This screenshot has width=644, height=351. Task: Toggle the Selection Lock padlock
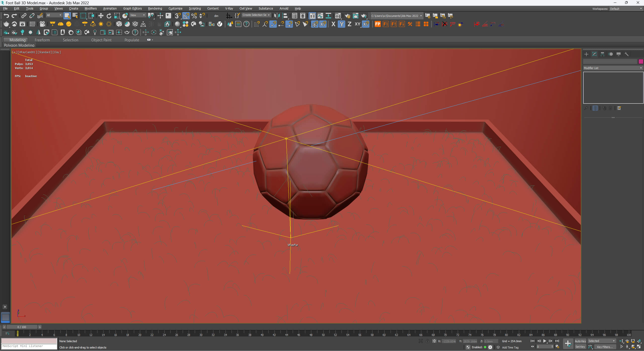427,341
